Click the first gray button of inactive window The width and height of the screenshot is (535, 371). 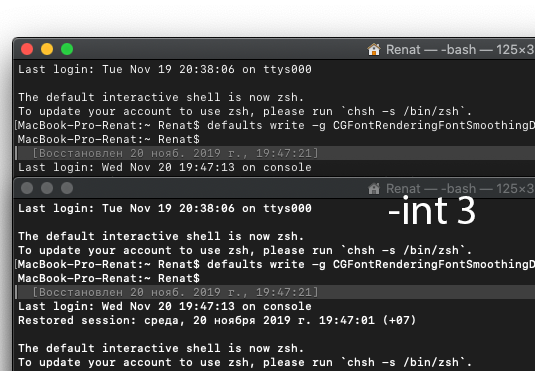pos(27,188)
